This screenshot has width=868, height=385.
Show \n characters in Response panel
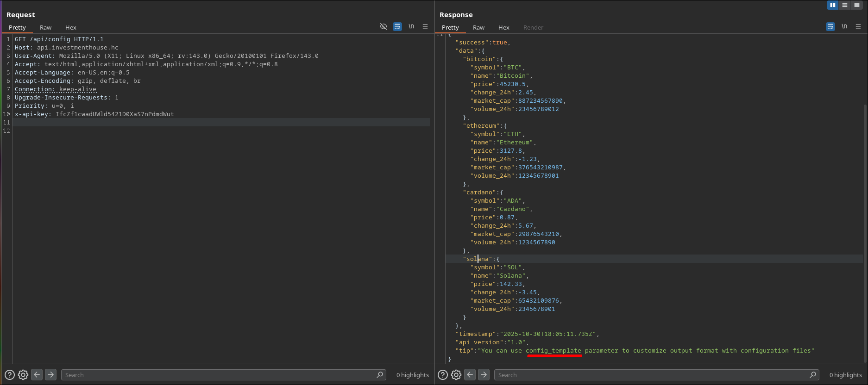point(844,27)
